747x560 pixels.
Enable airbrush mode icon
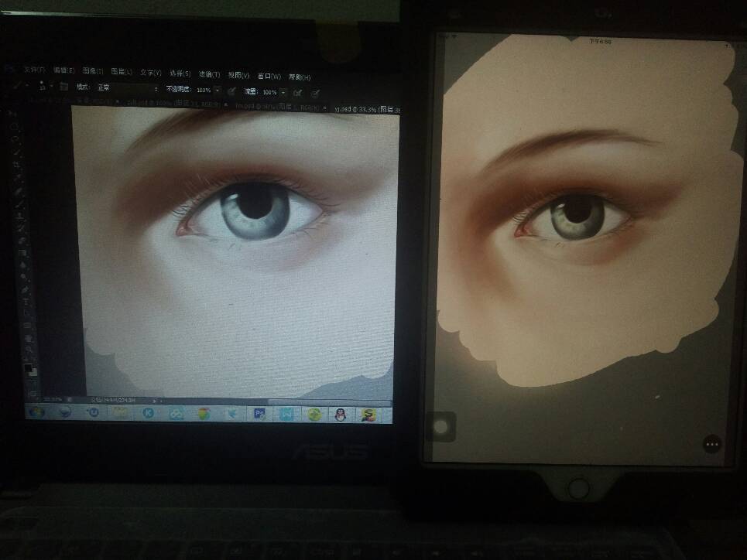(298, 93)
